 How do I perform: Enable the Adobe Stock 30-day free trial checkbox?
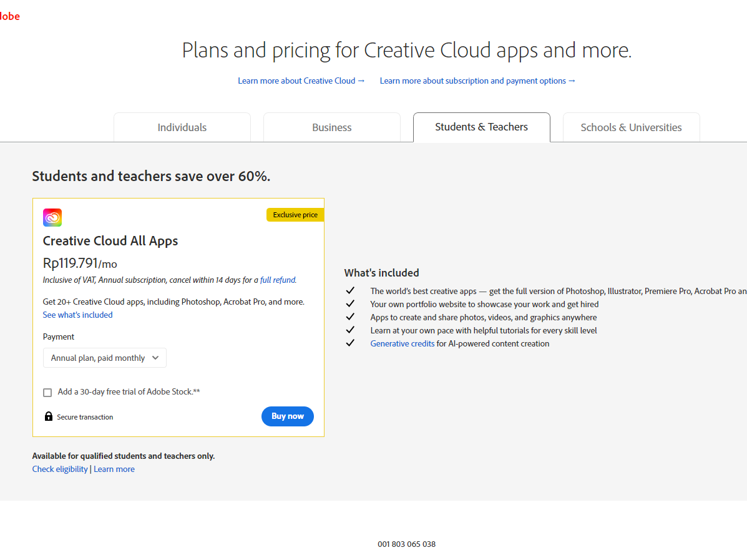coord(47,392)
